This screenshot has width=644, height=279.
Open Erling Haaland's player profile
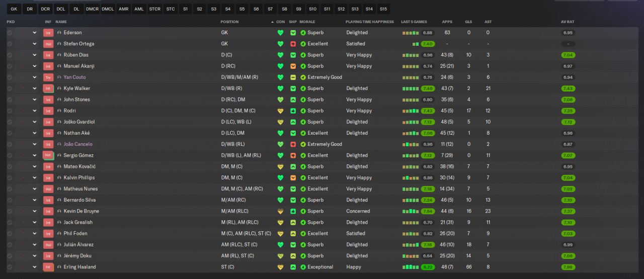point(79,267)
